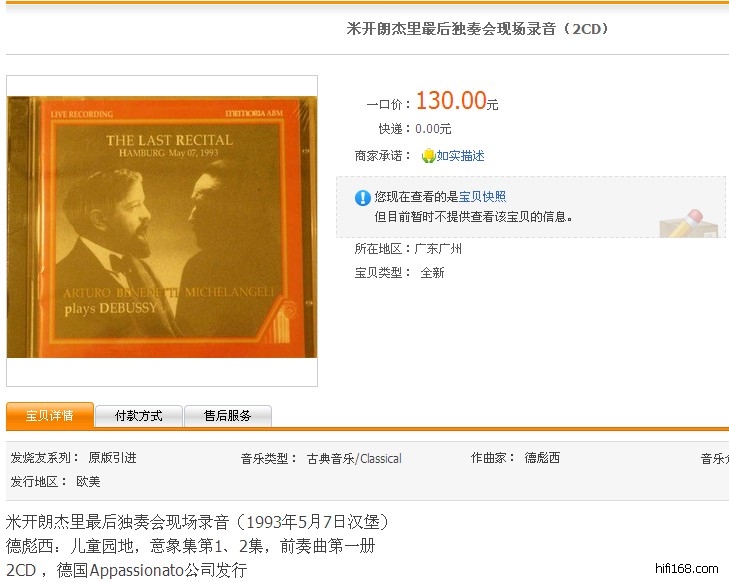Open the 宝贝详情 tab
The width and height of the screenshot is (729, 583).
tap(50, 416)
